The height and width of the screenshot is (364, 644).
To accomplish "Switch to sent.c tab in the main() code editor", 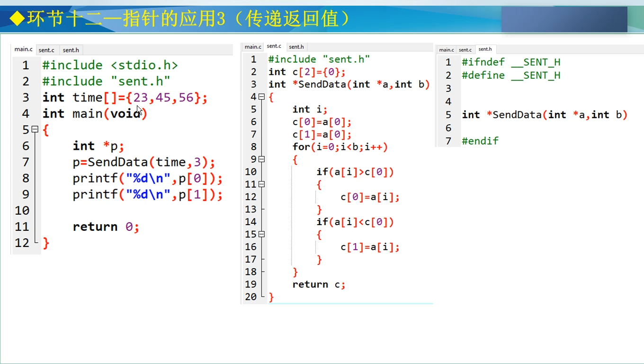I will click(46, 50).
